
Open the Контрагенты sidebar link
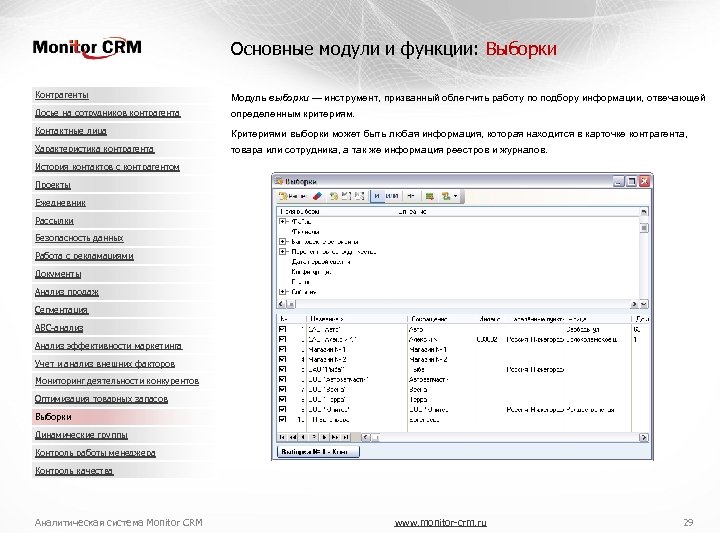click(62, 95)
